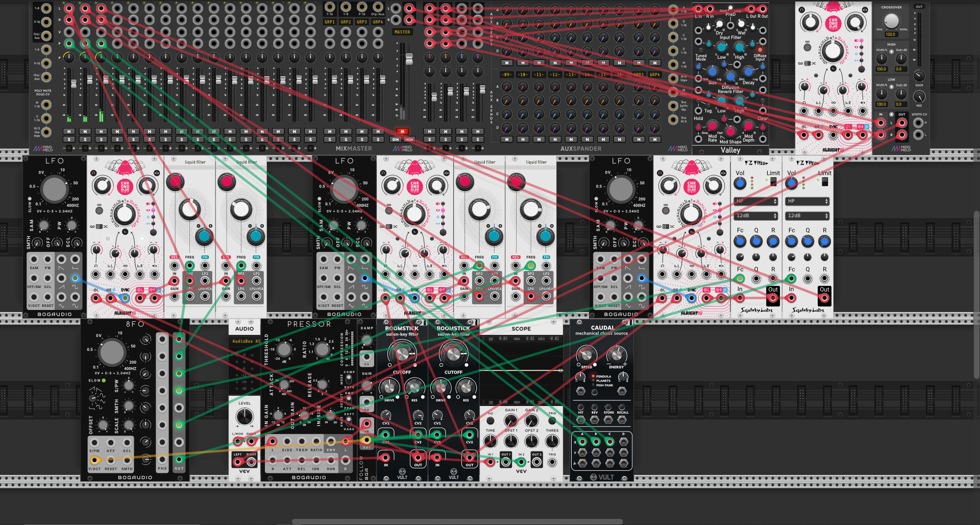Unmute the MixMaster master M button
The width and height of the screenshot is (980, 525).
402,131
